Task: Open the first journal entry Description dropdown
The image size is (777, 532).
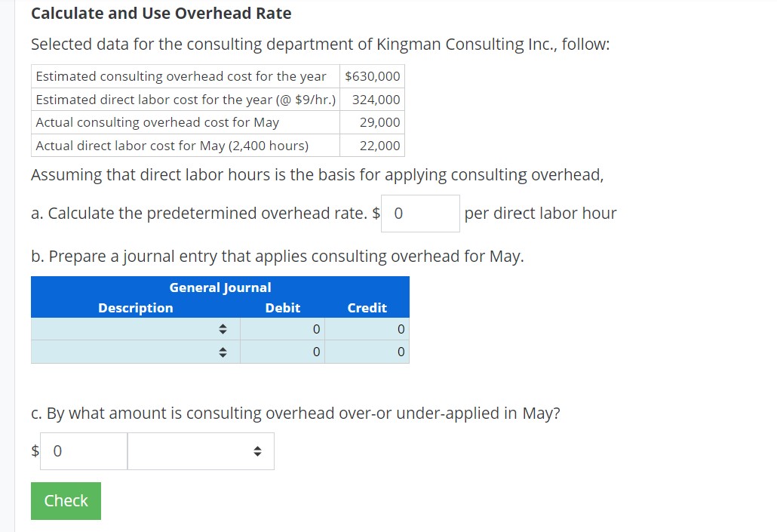Action: [136, 328]
